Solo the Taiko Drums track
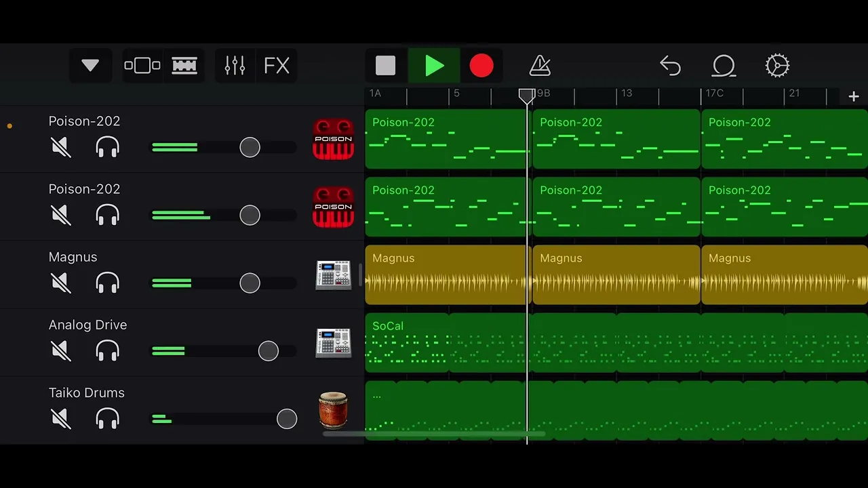The width and height of the screenshot is (868, 488). click(108, 418)
